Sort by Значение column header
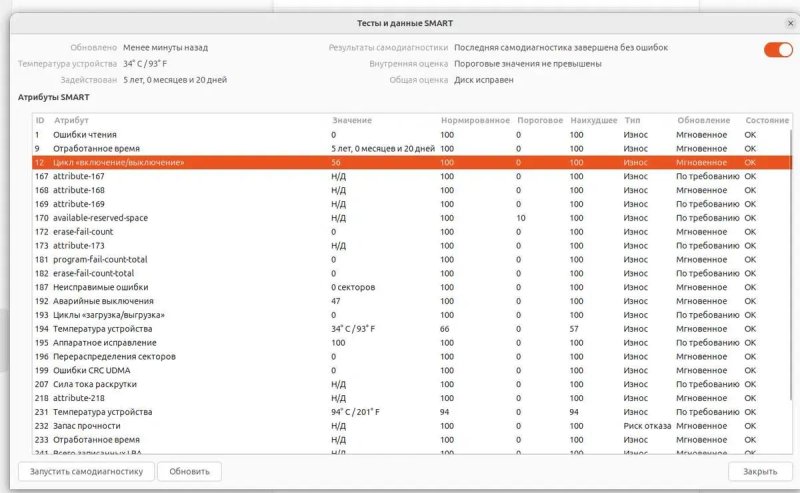The height and width of the screenshot is (493, 800). (352, 120)
